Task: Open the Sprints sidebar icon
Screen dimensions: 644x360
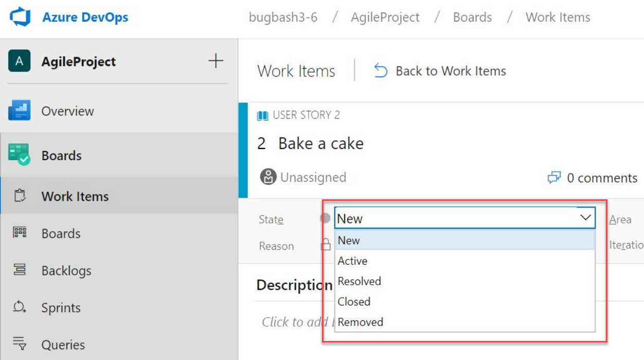Action: click(x=20, y=307)
